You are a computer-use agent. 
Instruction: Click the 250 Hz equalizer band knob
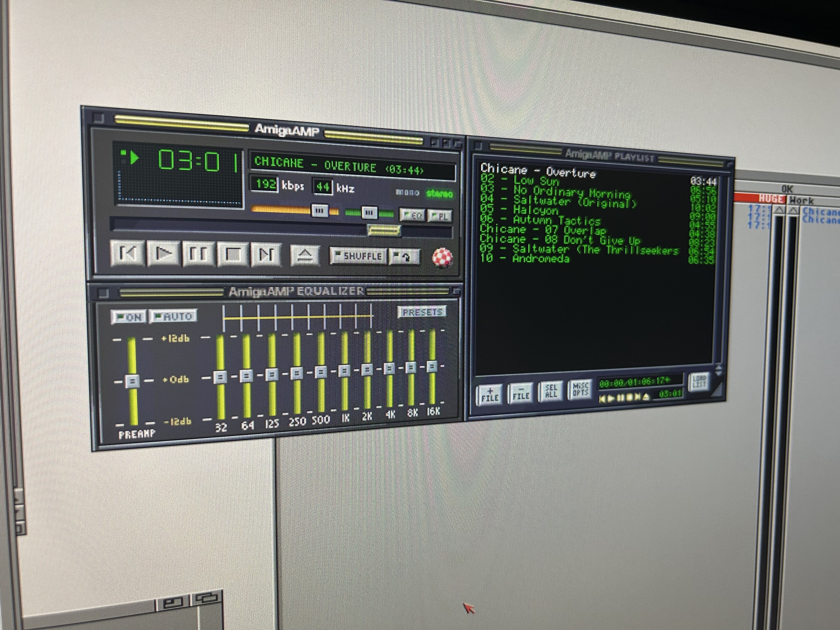tap(297, 373)
